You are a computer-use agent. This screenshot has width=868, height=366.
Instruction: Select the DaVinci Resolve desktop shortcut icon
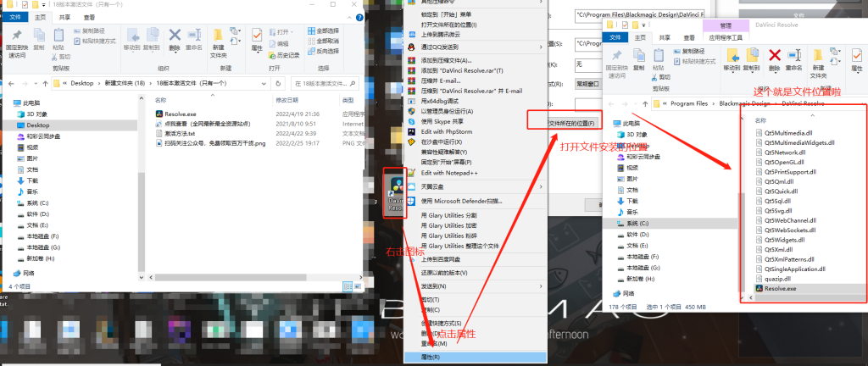395,193
